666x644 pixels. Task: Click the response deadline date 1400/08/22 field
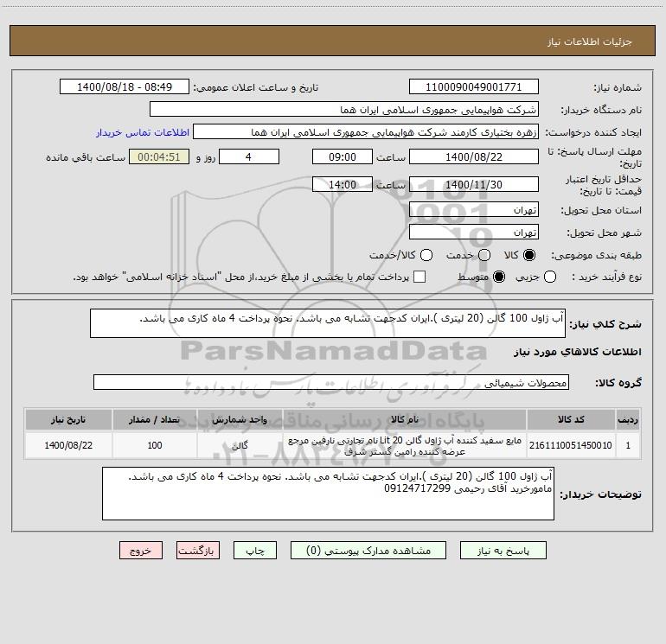pyautogui.click(x=474, y=156)
